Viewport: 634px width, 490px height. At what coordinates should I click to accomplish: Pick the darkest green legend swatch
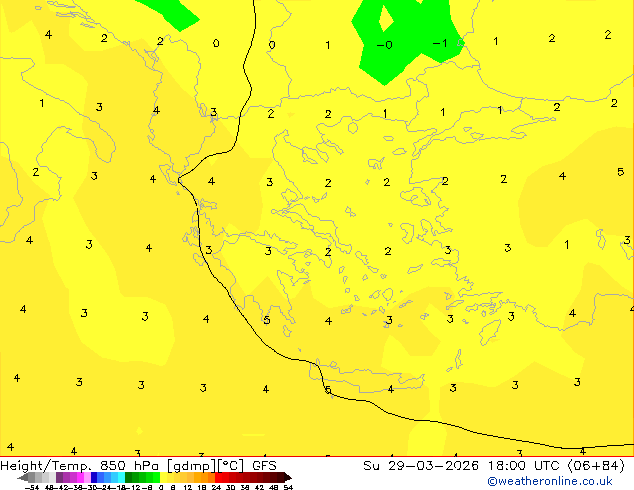128,477
